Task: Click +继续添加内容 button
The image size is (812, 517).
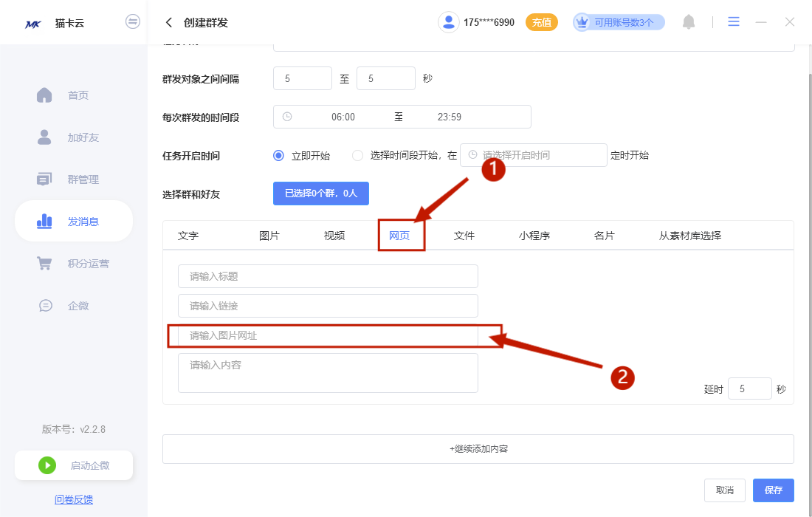Action: 478,449
